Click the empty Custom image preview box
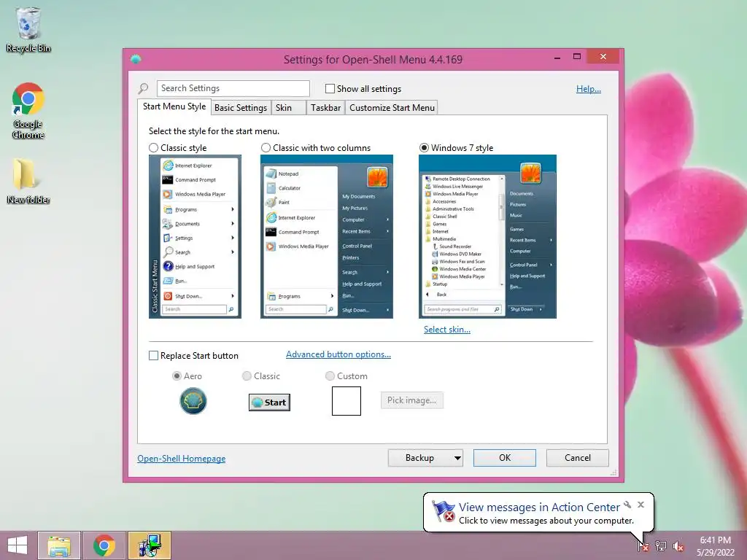 (347, 401)
